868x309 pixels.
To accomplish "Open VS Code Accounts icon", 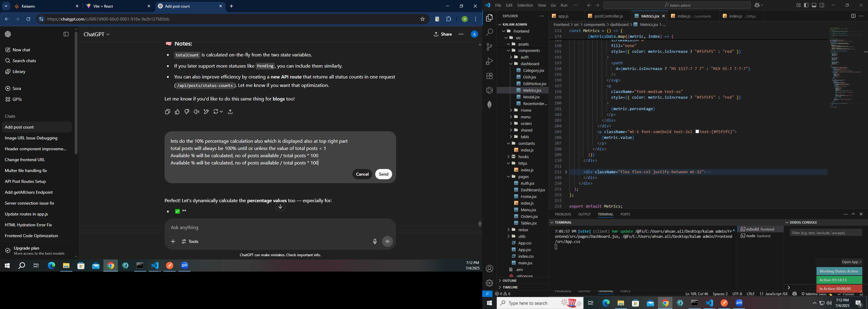I will click(489, 269).
